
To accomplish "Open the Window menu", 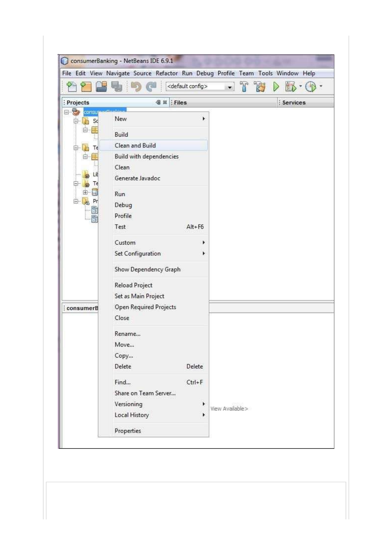I will click(x=287, y=73).
